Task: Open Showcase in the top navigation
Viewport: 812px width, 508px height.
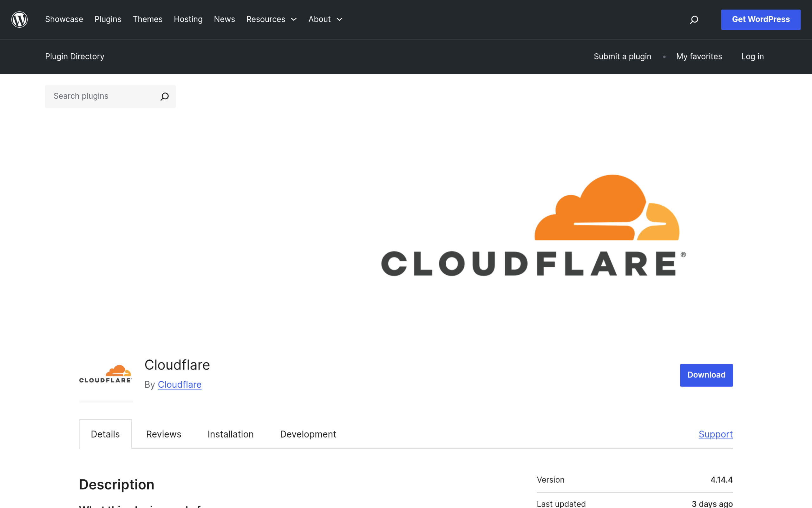Action: point(64,19)
